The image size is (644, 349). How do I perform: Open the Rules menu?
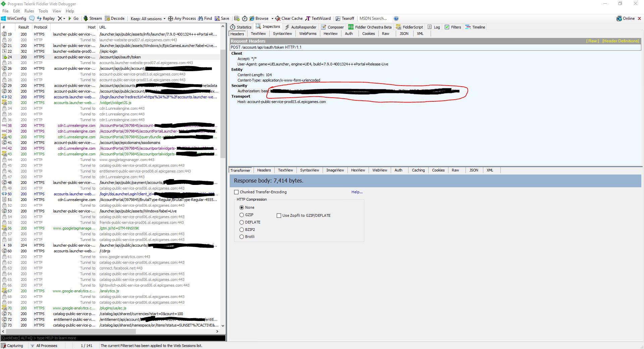pos(29,11)
